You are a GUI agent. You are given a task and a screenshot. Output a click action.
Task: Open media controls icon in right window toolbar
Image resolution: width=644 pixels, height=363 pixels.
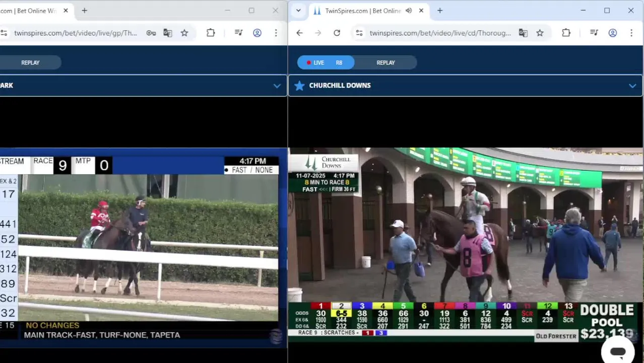tap(594, 33)
